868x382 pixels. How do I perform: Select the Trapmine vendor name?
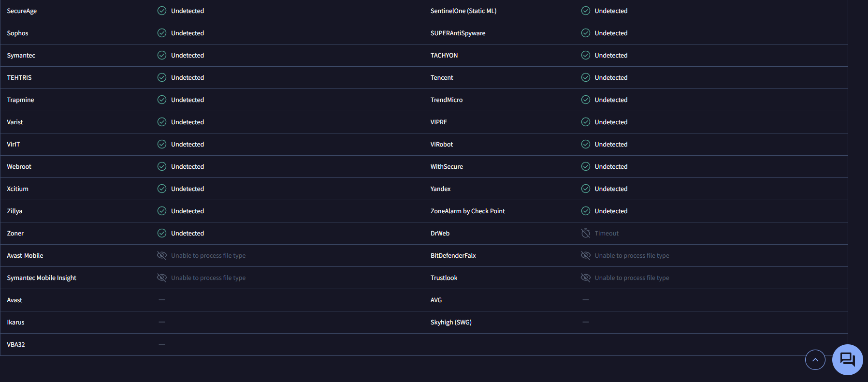20,100
